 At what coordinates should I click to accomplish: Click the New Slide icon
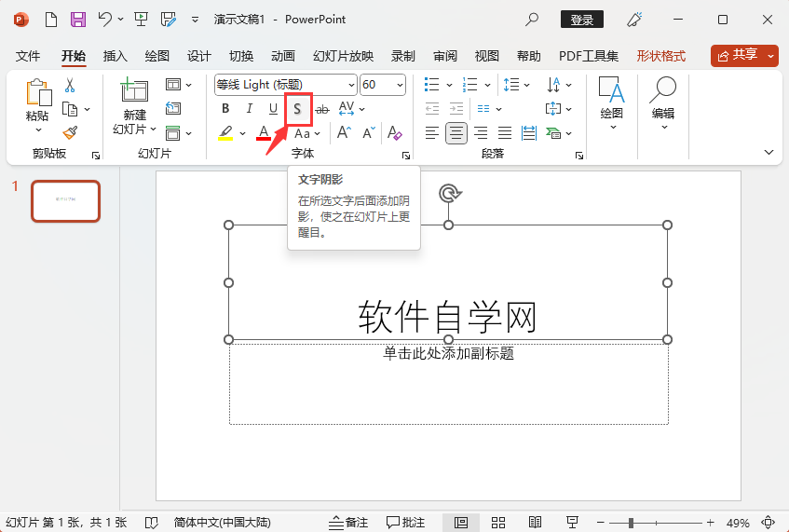[134, 90]
